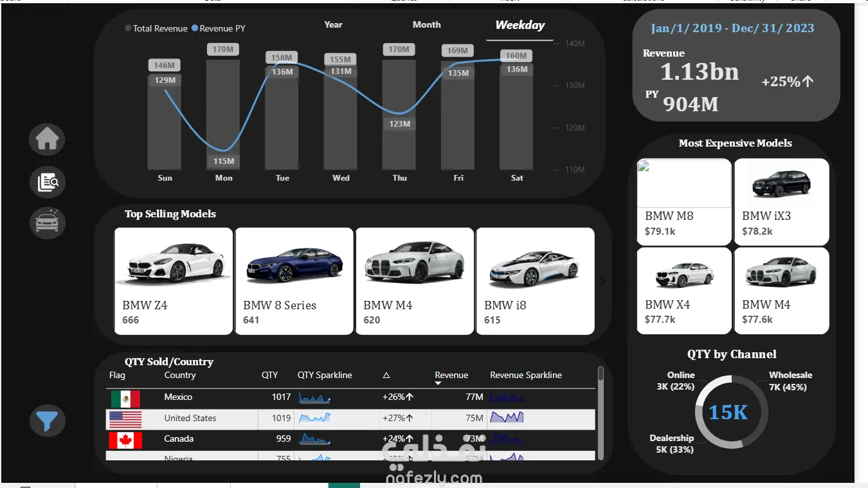Click the Total Revenue legend item
Screen dimensions: 868x488
(156, 28)
